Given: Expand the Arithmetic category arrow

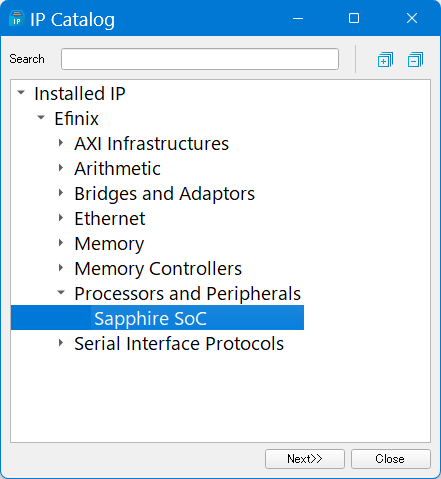Looking at the screenshot, I should (61, 168).
